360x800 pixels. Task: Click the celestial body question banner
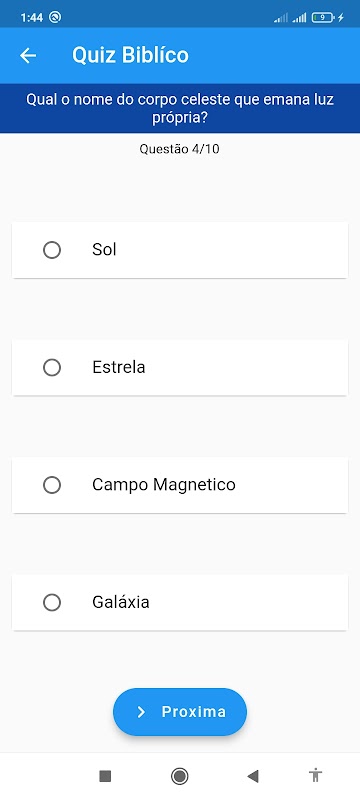180,108
